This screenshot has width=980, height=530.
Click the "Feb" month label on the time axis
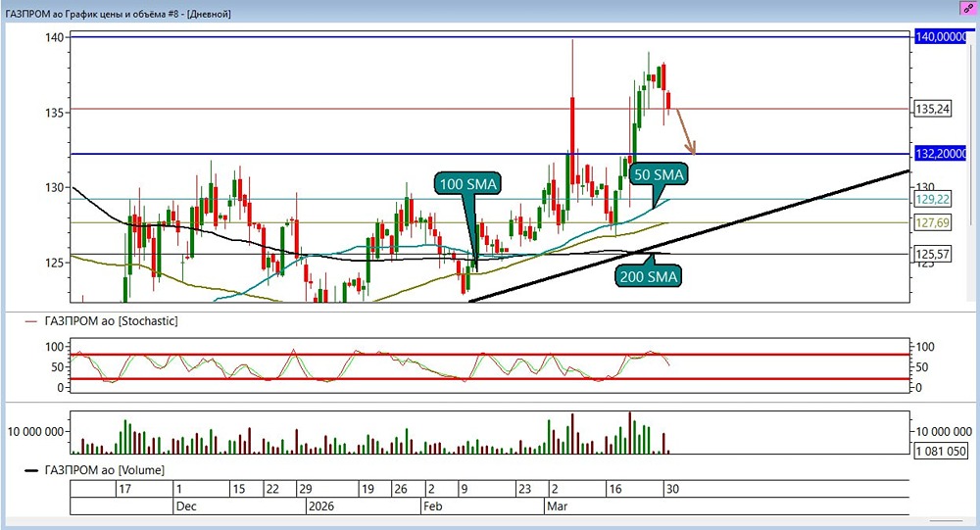pos(432,506)
